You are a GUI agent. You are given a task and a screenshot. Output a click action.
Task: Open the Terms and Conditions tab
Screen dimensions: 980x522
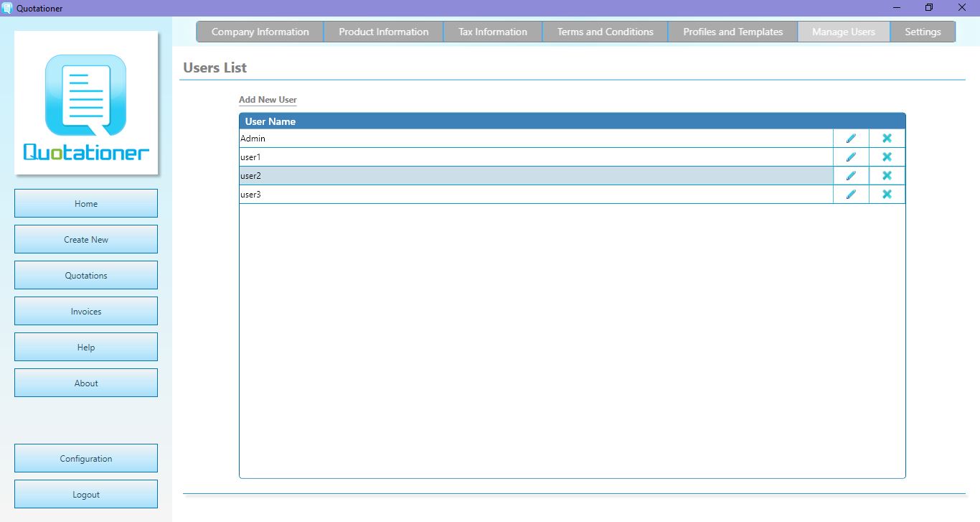click(x=605, y=32)
